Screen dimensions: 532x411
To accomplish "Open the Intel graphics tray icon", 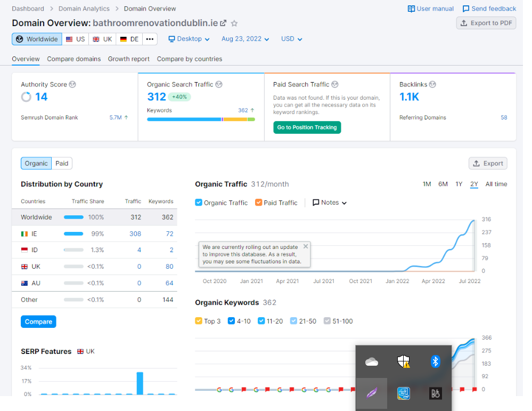I will pos(404,393).
